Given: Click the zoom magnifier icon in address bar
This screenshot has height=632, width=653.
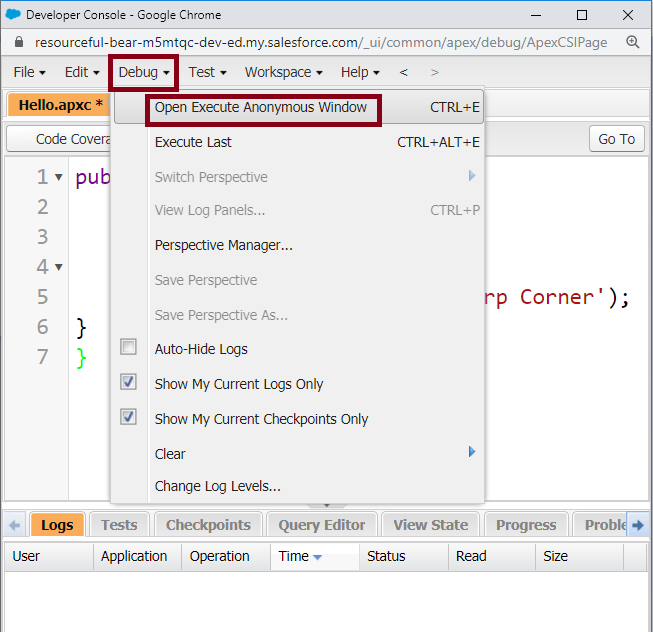Looking at the screenshot, I should (633, 42).
